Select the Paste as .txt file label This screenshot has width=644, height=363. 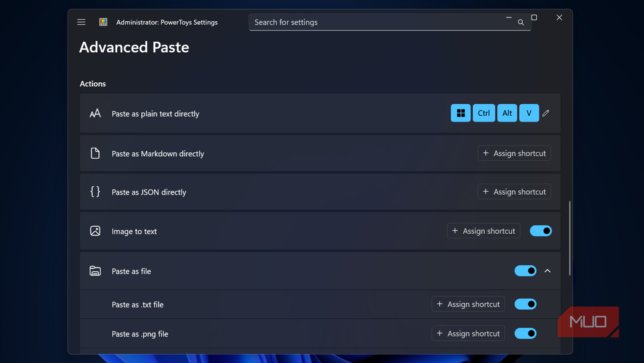pos(137,304)
